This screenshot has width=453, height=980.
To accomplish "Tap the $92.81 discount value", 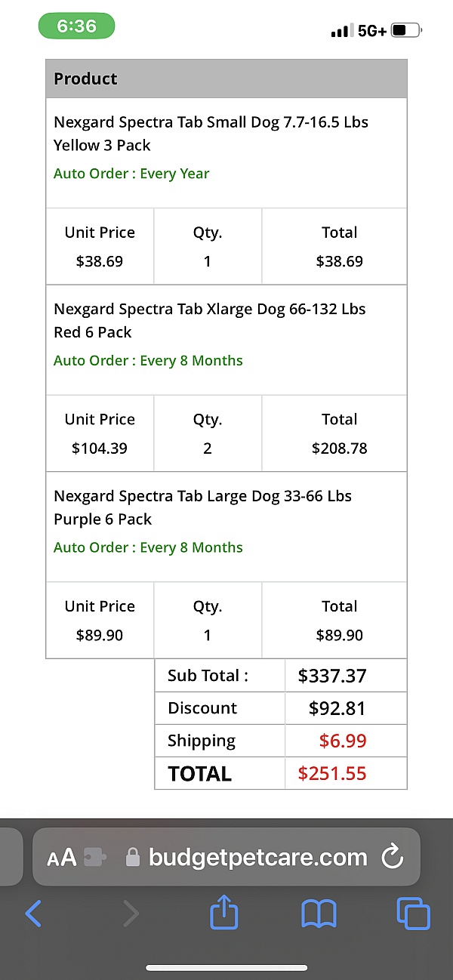I will (337, 708).
